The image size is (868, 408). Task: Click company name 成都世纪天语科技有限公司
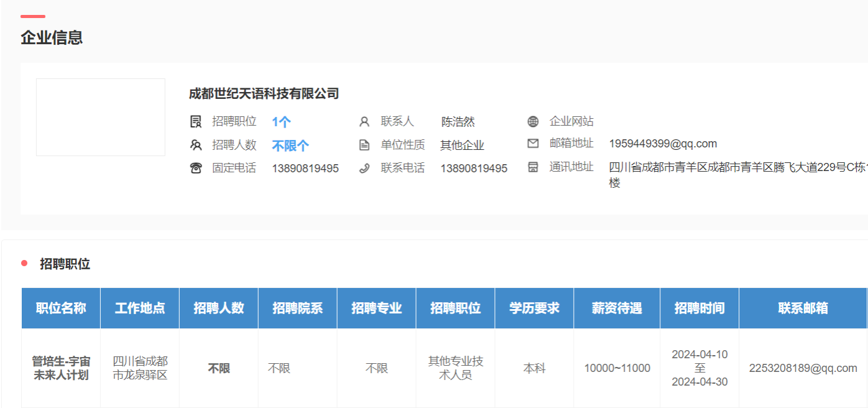point(264,94)
